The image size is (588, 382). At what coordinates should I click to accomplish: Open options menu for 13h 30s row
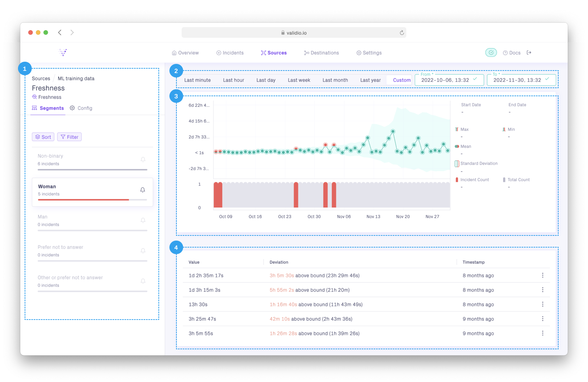[x=542, y=304]
